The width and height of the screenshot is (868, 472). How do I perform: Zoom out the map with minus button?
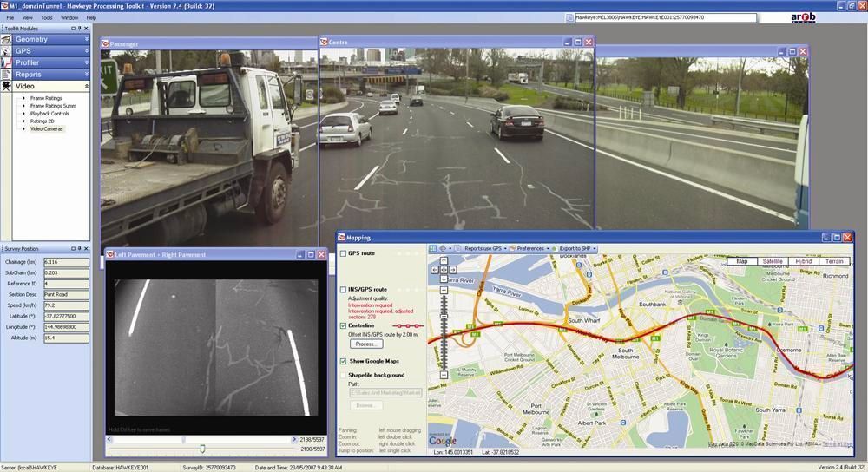pos(444,375)
